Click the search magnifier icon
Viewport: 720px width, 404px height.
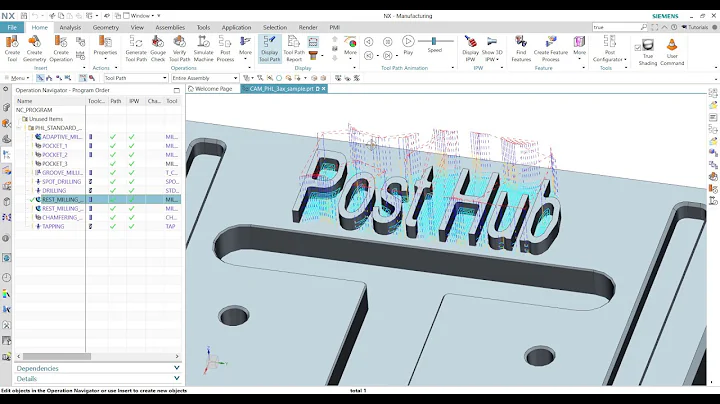point(644,27)
